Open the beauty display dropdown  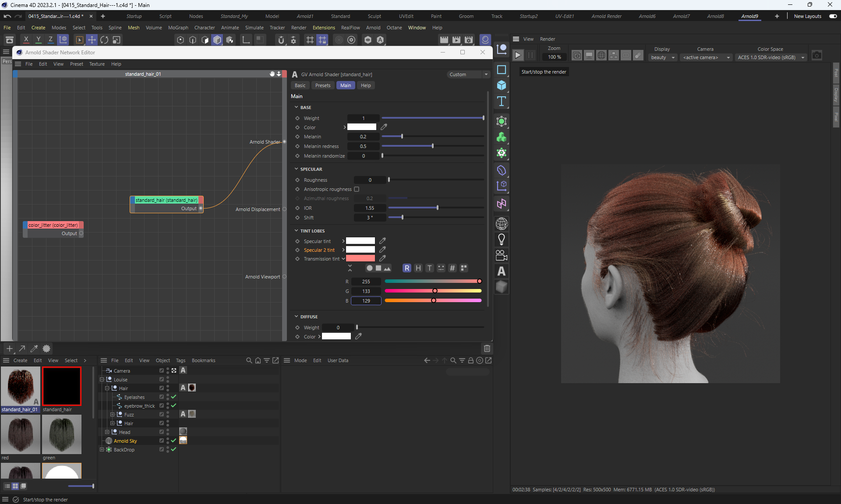[663, 57]
